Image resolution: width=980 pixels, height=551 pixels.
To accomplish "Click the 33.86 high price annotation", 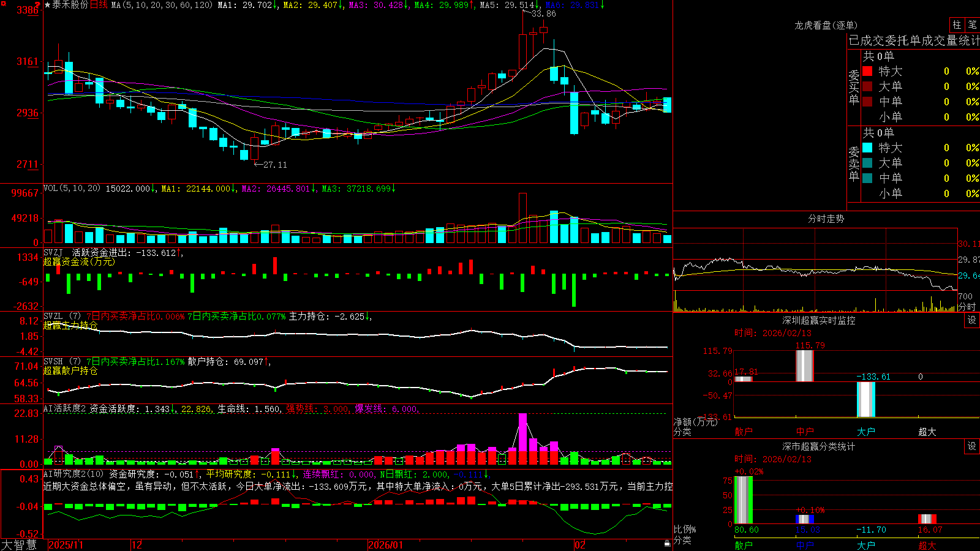I will (544, 13).
